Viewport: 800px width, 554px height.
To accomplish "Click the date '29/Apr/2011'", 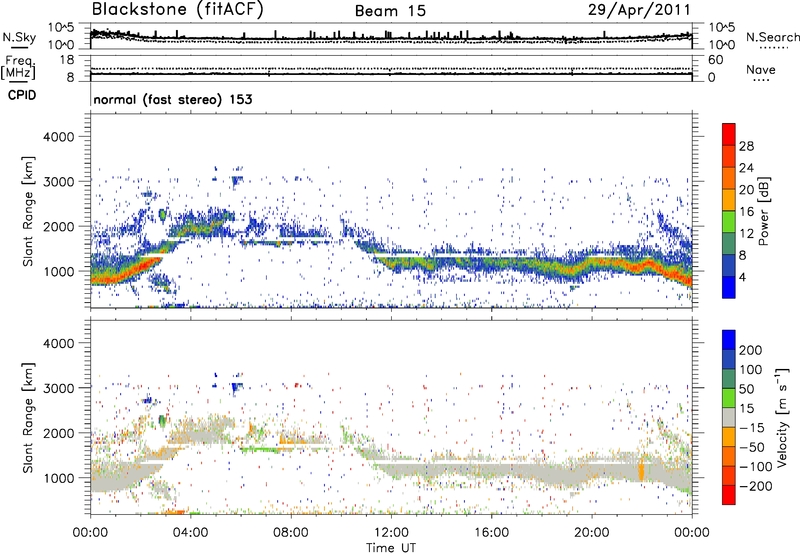I will coord(639,9).
